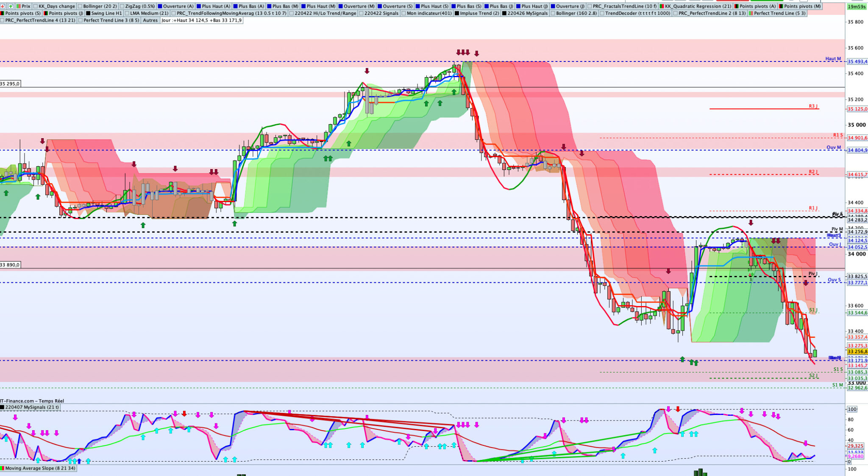Expand the Autres indicators list

pyautogui.click(x=150, y=20)
